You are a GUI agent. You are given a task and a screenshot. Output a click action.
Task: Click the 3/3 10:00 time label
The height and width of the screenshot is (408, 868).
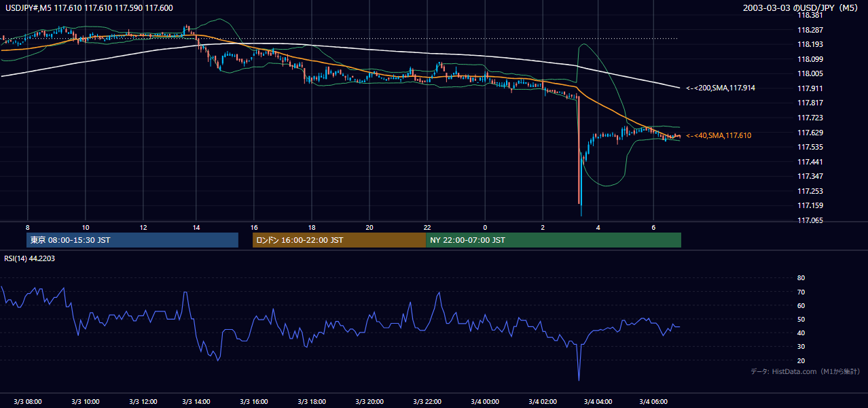tap(85, 402)
